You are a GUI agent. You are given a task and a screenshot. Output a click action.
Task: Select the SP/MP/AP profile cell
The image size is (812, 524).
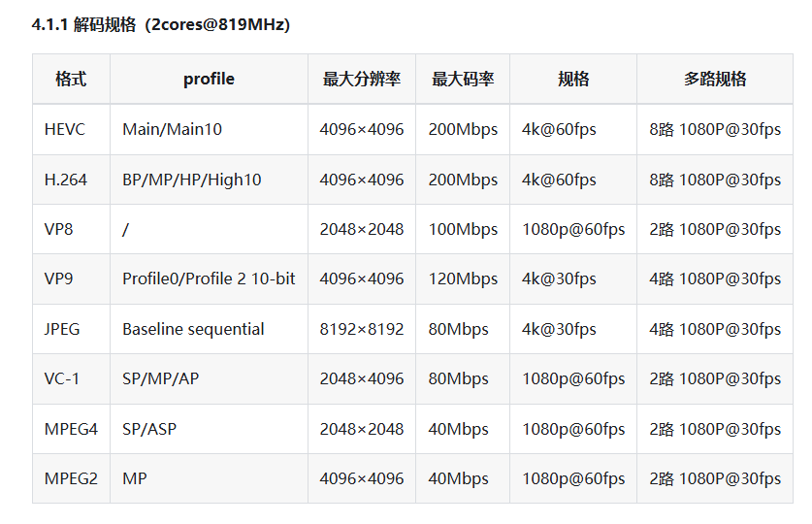(209, 378)
